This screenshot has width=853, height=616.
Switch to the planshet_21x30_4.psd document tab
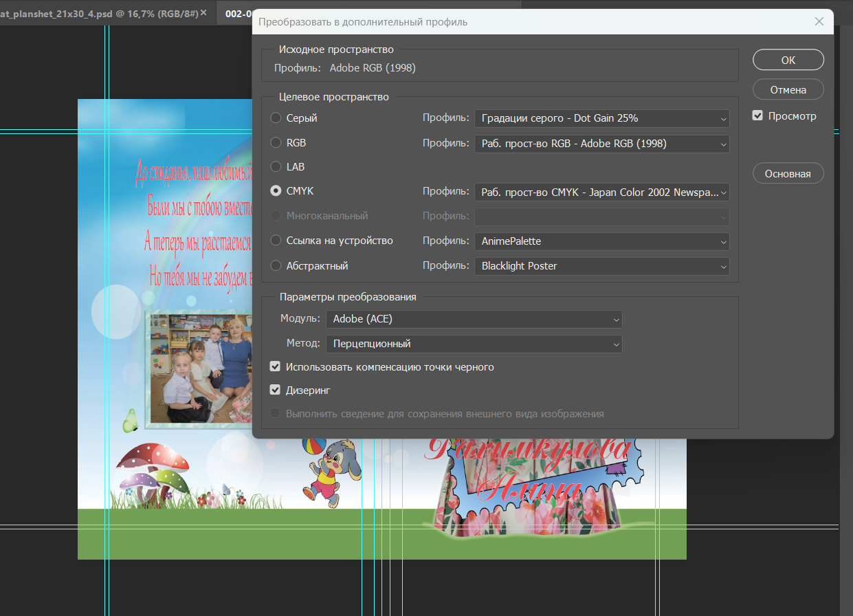point(98,12)
